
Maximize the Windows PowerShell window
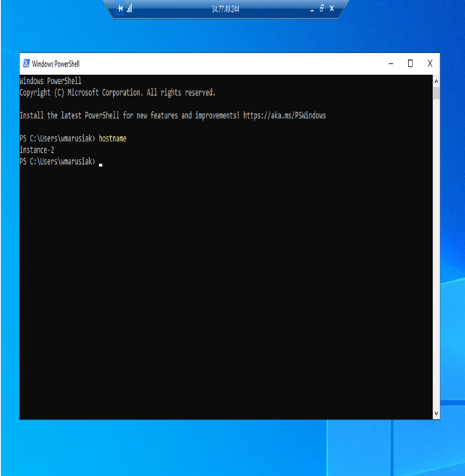410,64
